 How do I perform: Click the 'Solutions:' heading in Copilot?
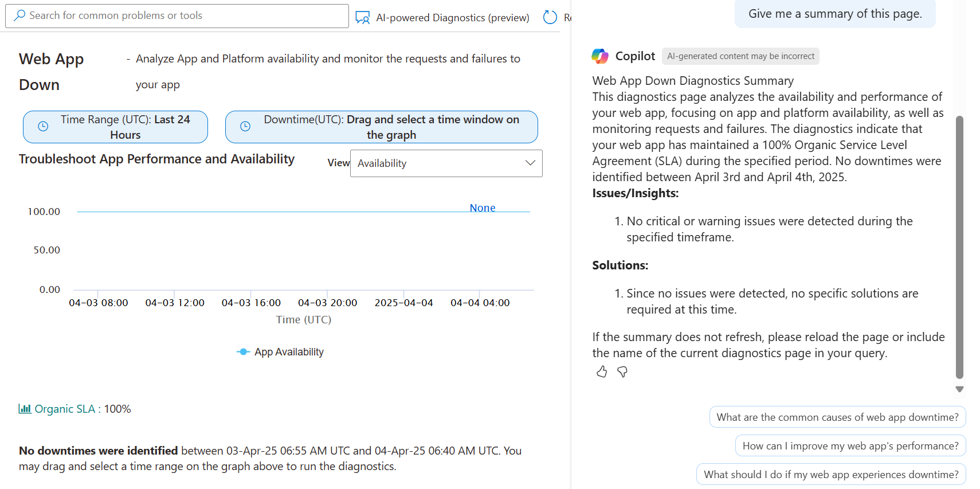pos(620,265)
